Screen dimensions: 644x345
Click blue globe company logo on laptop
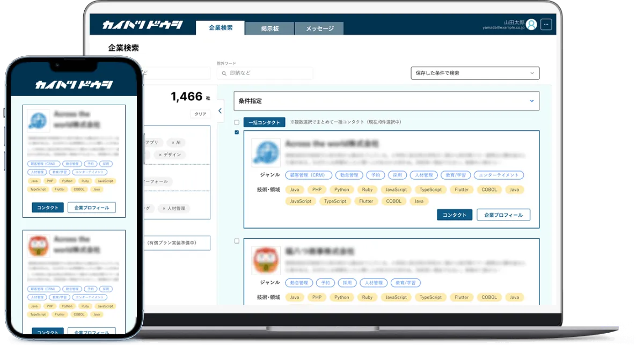pyautogui.click(x=266, y=153)
